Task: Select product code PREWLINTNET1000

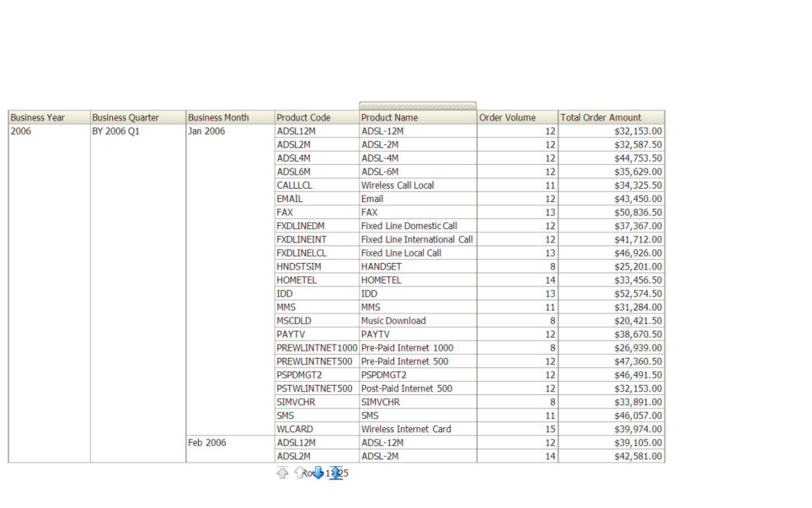Action: click(317, 348)
